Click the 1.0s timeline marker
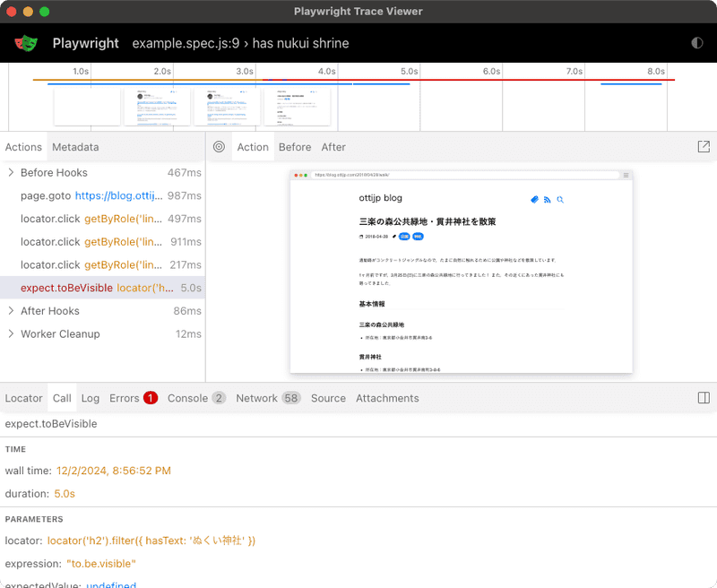The width and height of the screenshot is (717, 588). coord(81,72)
